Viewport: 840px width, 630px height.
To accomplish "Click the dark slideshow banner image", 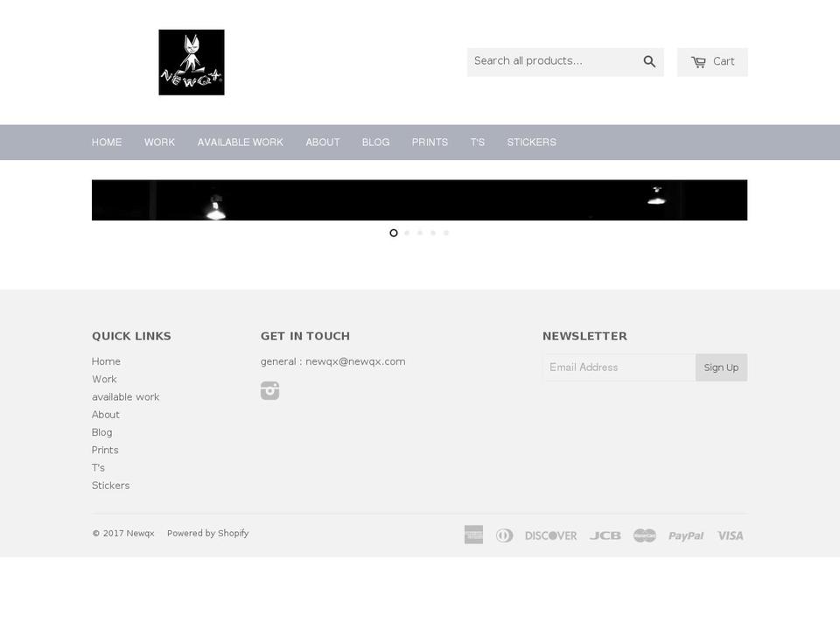I will coord(419,199).
